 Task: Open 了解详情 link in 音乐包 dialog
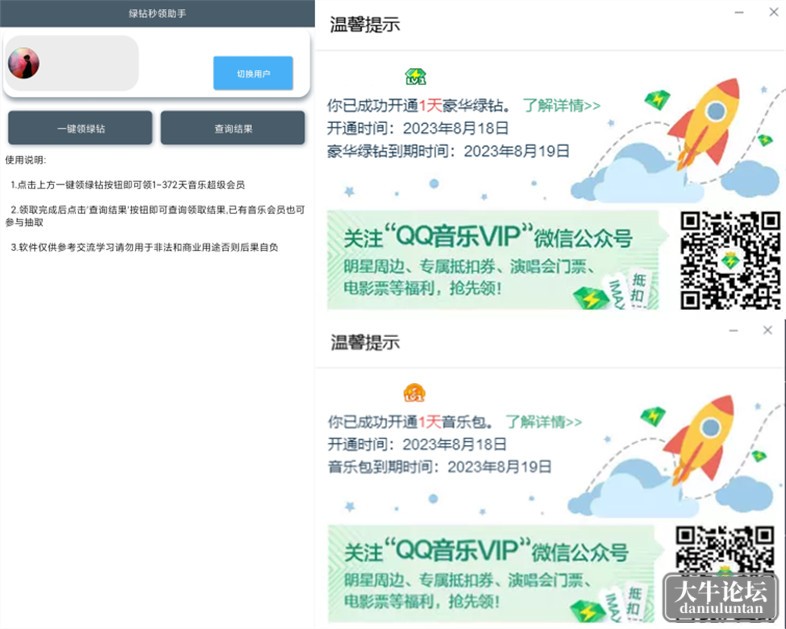click(544, 422)
